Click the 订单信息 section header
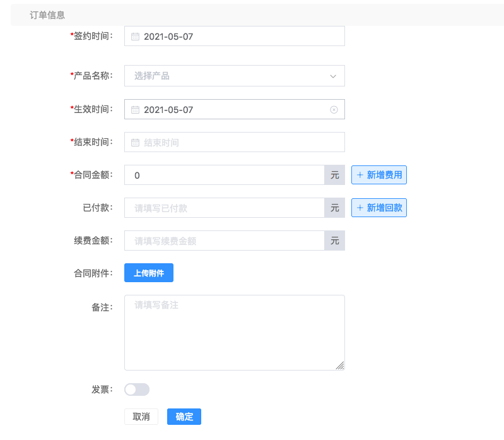The image size is (504, 440). click(x=47, y=15)
